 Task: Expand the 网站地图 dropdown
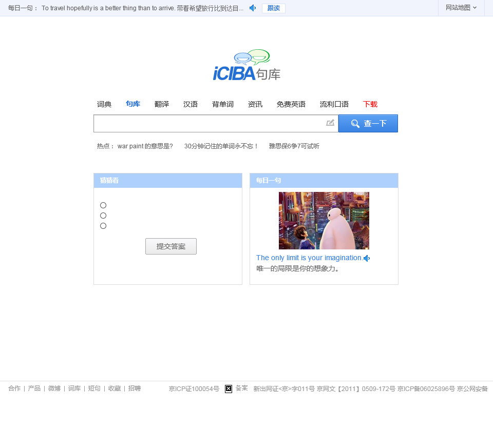coord(461,8)
